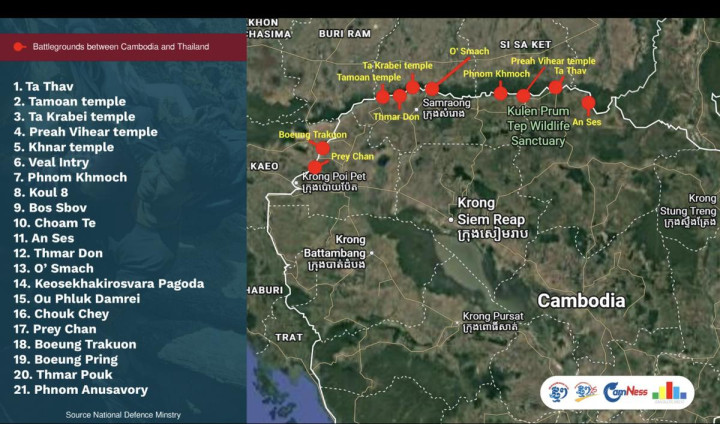Click the Samraong town dot
Image resolution: width=720 pixels, height=424 pixels.
click(x=416, y=109)
